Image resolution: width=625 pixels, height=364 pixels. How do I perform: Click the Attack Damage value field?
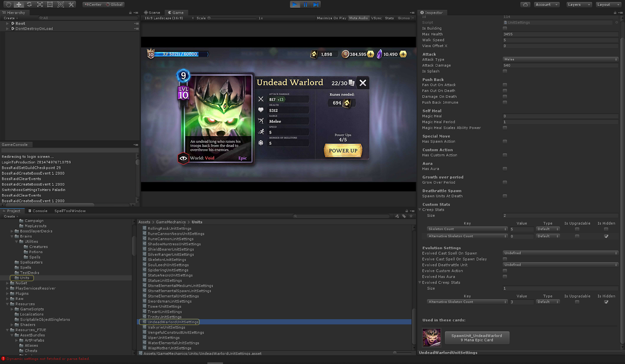(561, 66)
